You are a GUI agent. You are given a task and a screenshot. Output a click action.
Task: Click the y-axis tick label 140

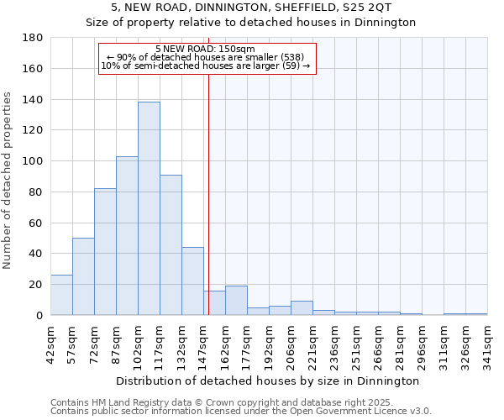click(x=33, y=99)
